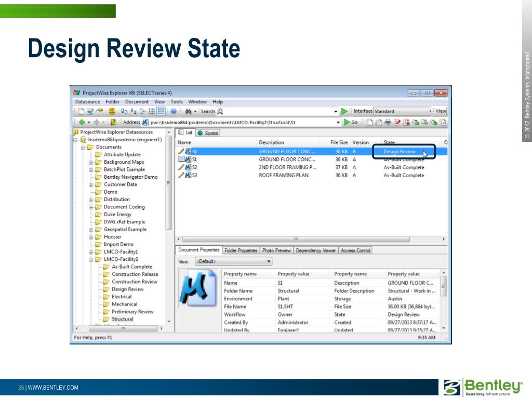Open the Access Control tab
The image size is (532, 399).
coord(355,250)
